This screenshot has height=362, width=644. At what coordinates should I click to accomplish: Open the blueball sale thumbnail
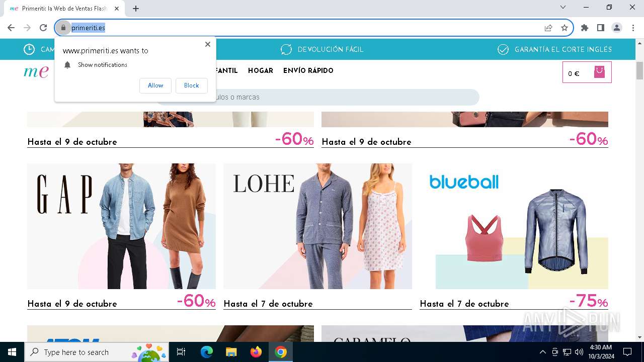[514, 226]
